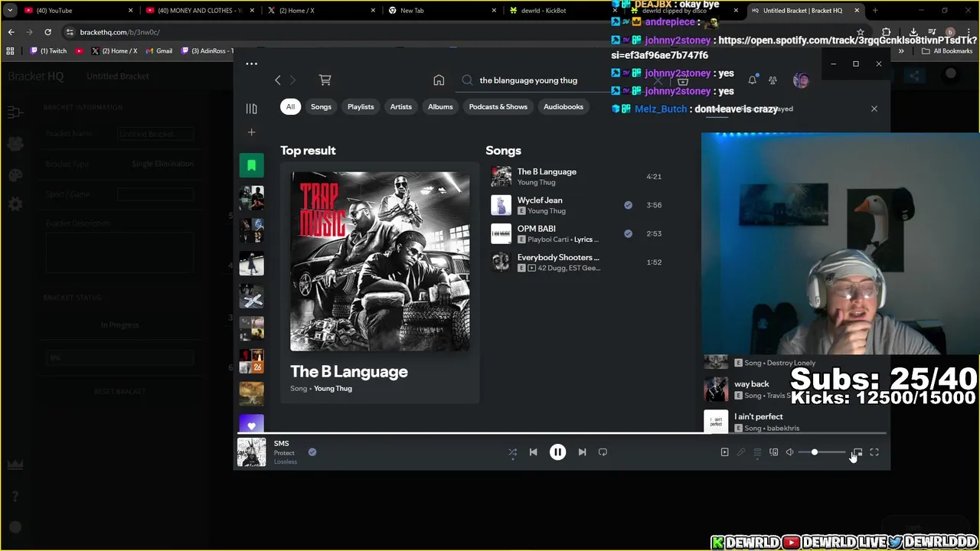The height and width of the screenshot is (551, 980).
Task: Open Young Thug link under top result
Action: pyautogui.click(x=333, y=389)
